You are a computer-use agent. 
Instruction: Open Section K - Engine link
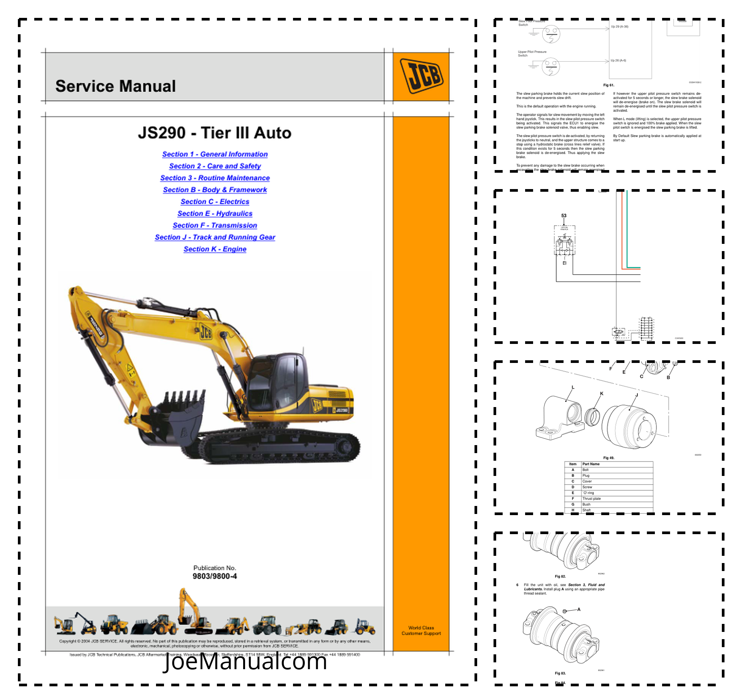[x=215, y=249]
